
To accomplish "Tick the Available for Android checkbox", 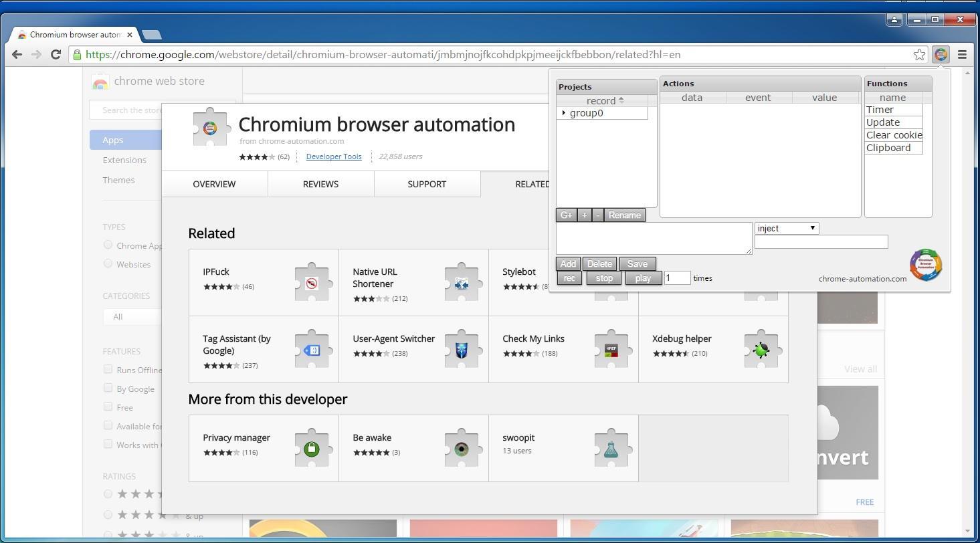I will [x=108, y=425].
